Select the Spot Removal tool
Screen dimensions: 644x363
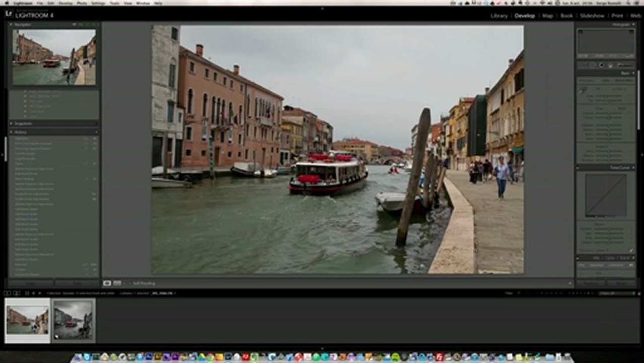pyautogui.click(x=592, y=65)
